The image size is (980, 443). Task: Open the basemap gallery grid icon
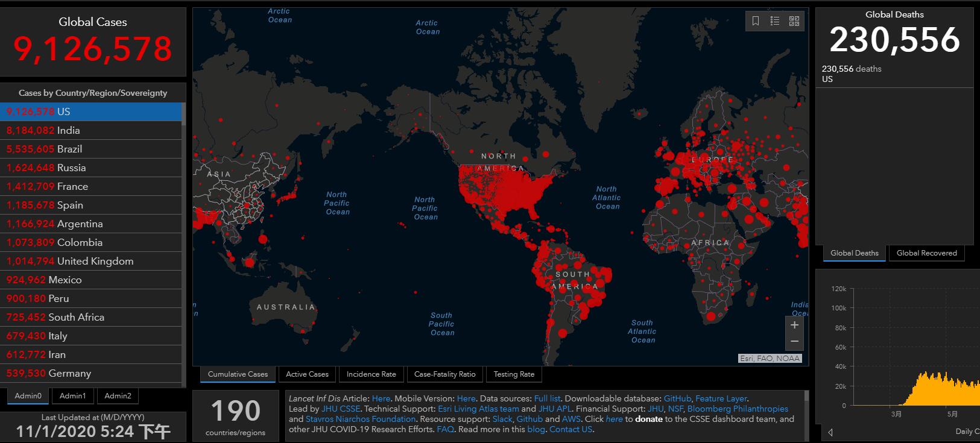tap(794, 21)
